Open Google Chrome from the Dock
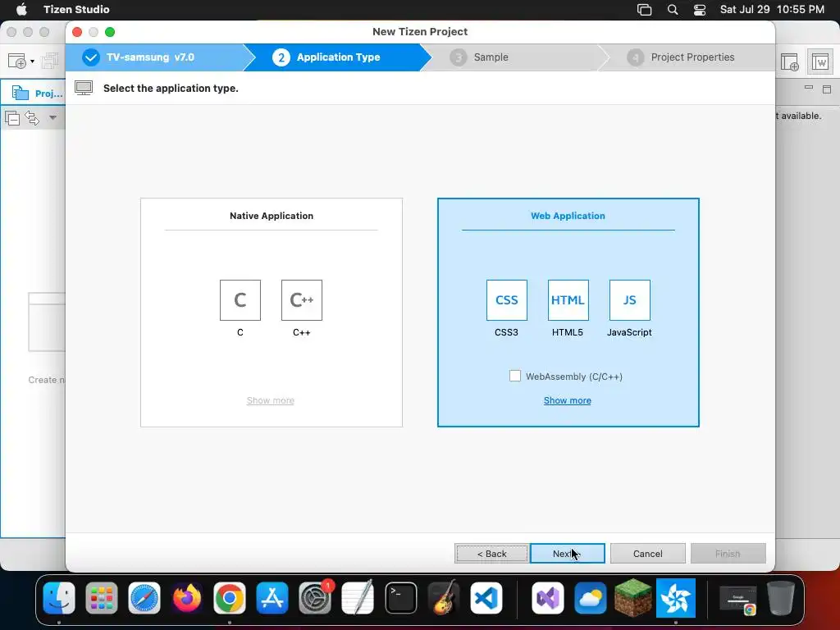This screenshot has width=840, height=630. tap(230, 598)
